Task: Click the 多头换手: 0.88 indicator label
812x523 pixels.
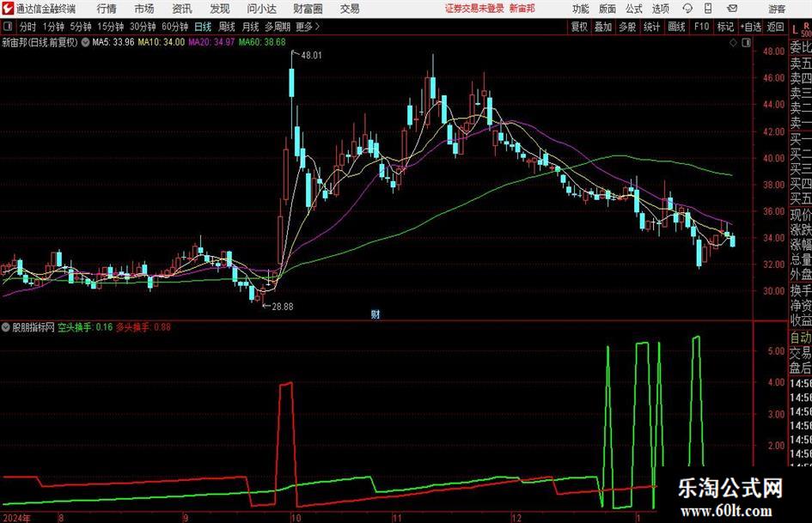Action: (143, 327)
